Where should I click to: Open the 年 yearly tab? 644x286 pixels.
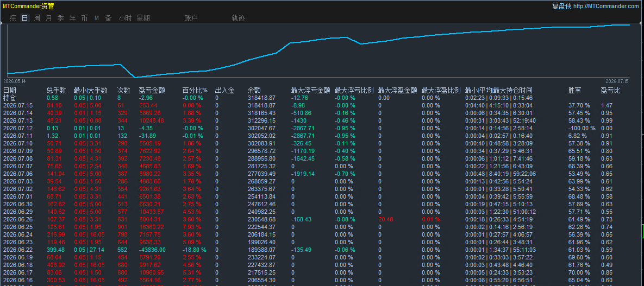[73, 18]
